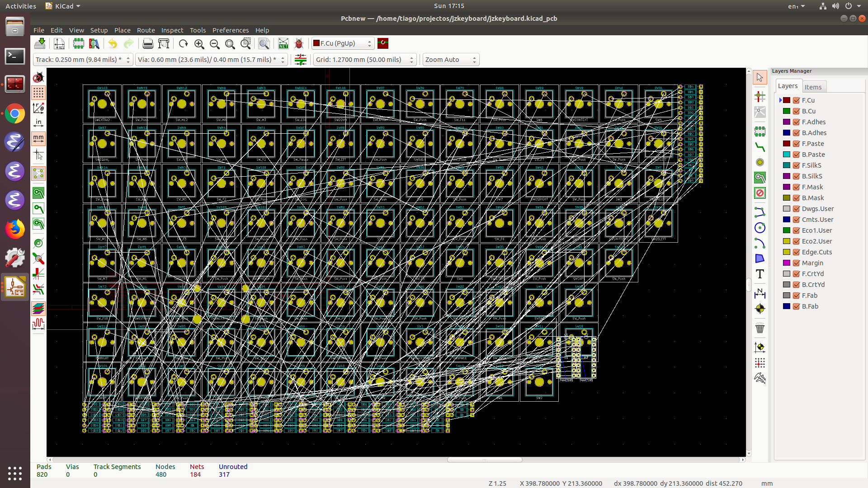Image resolution: width=868 pixels, height=488 pixels.
Task: Click the Zoom In magnifier icon
Action: coord(199,44)
